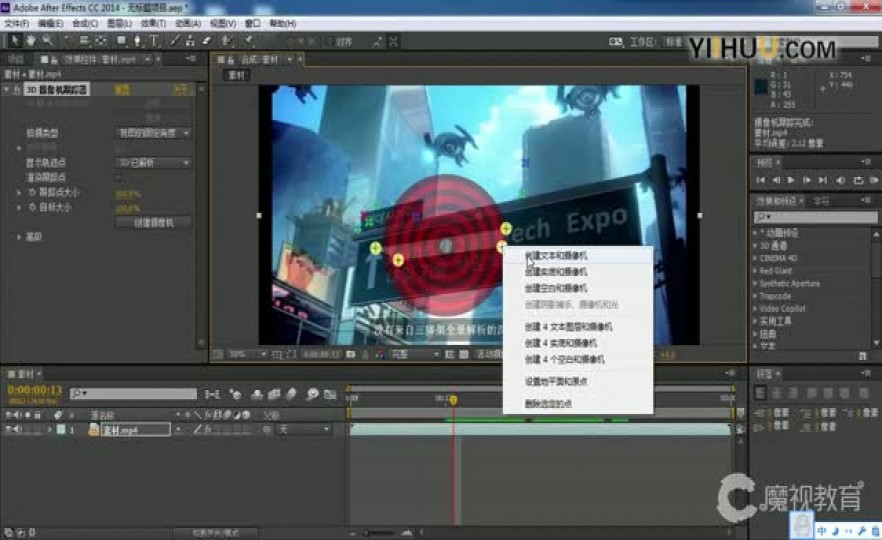Viewport: 882px width, 540px height.
Task: Expand the CINEMA 4D effects category
Action: pos(755,258)
